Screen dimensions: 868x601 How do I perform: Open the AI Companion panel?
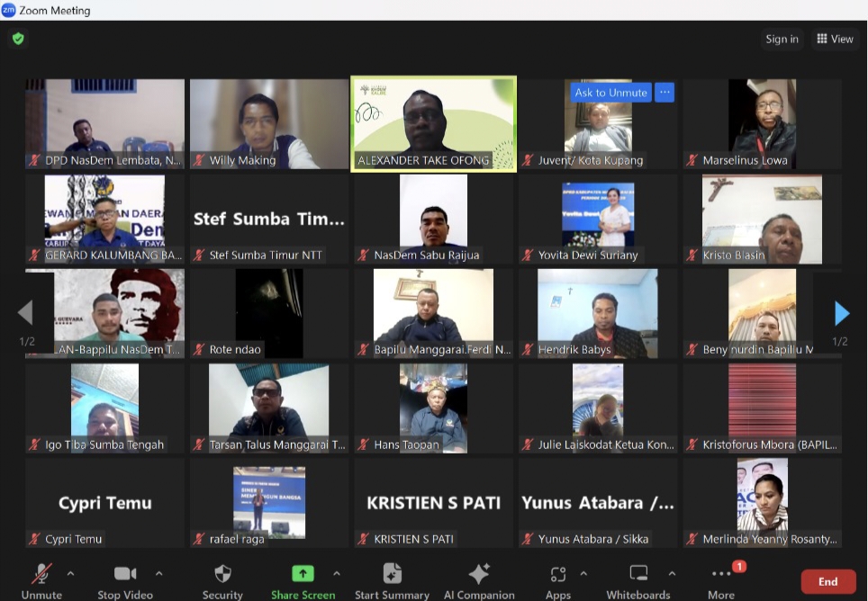point(479,574)
